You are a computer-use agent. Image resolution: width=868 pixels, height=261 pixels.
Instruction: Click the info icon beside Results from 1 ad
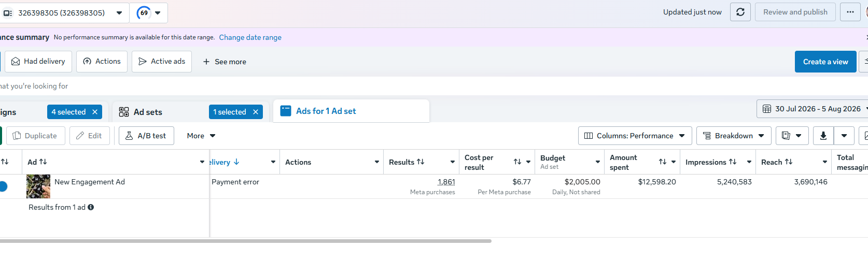click(91, 207)
